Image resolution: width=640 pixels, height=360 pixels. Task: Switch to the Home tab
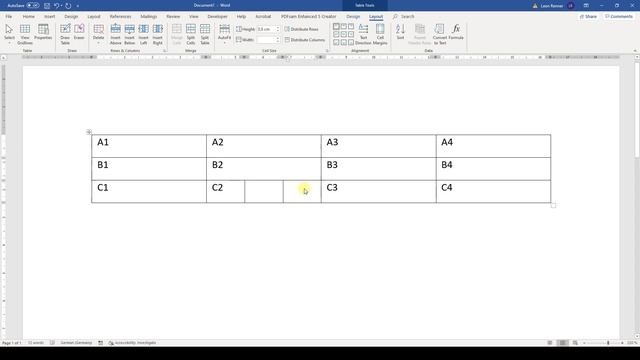point(29,16)
